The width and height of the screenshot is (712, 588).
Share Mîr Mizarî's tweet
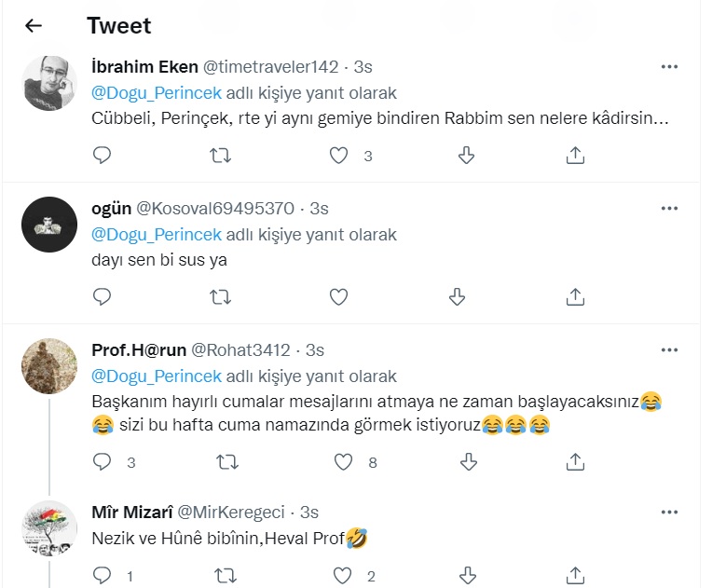pyautogui.click(x=576, y=576)
